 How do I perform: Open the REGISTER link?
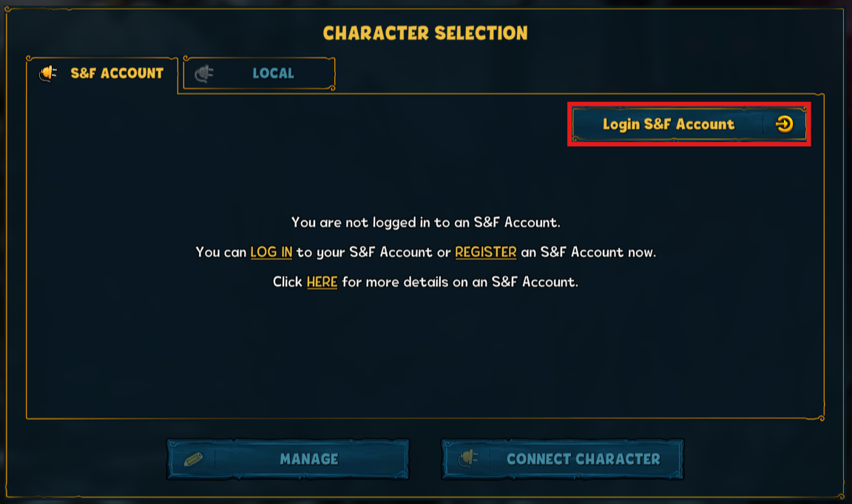pos(485,252)
